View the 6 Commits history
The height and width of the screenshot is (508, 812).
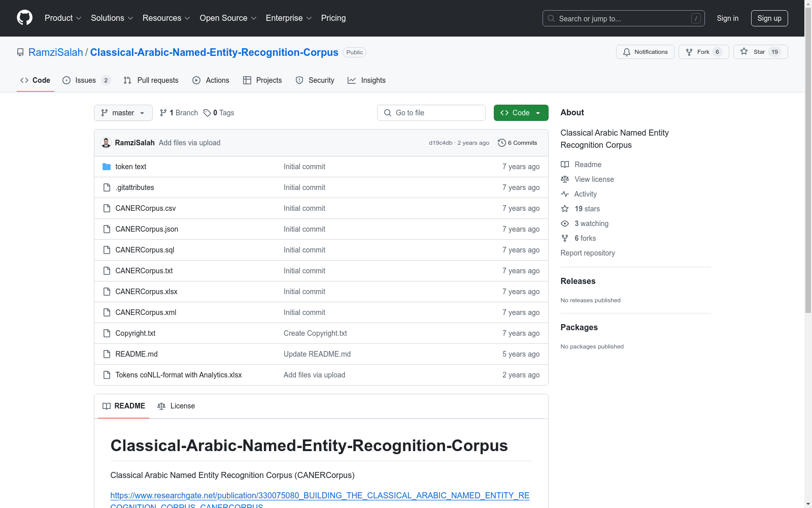[x=518, y=143]
